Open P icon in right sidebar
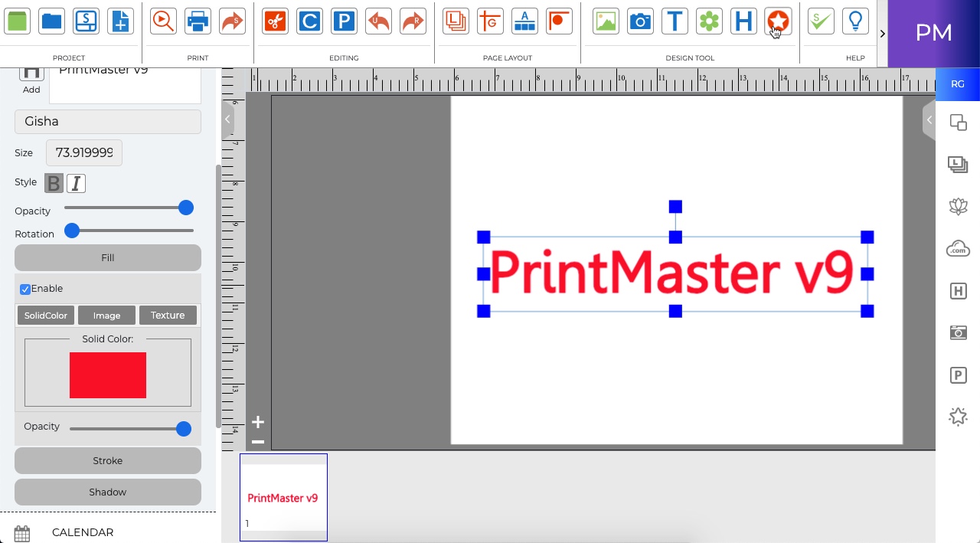Image resolution: width=980 pixels, height=543 pixels. (x=958, y=375)
